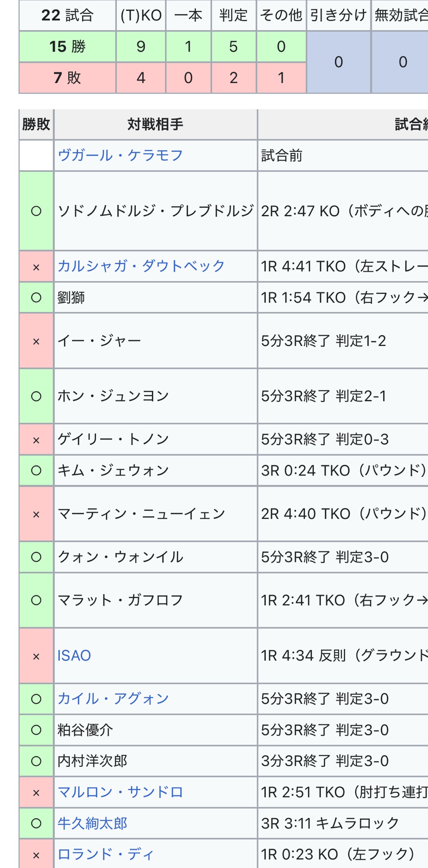The image size is (428, 868).
Task: Follow the 牛久絢太郎 link
Action: [x=92, y=823]
